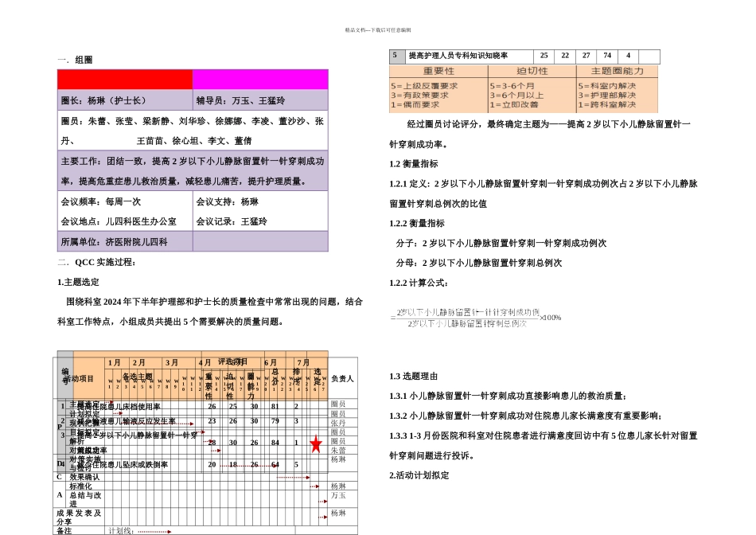Click the row '提高护理人员专科知识知晓率'
The height and width of the screenshot is (535, 756).
[x=524, y=56]
